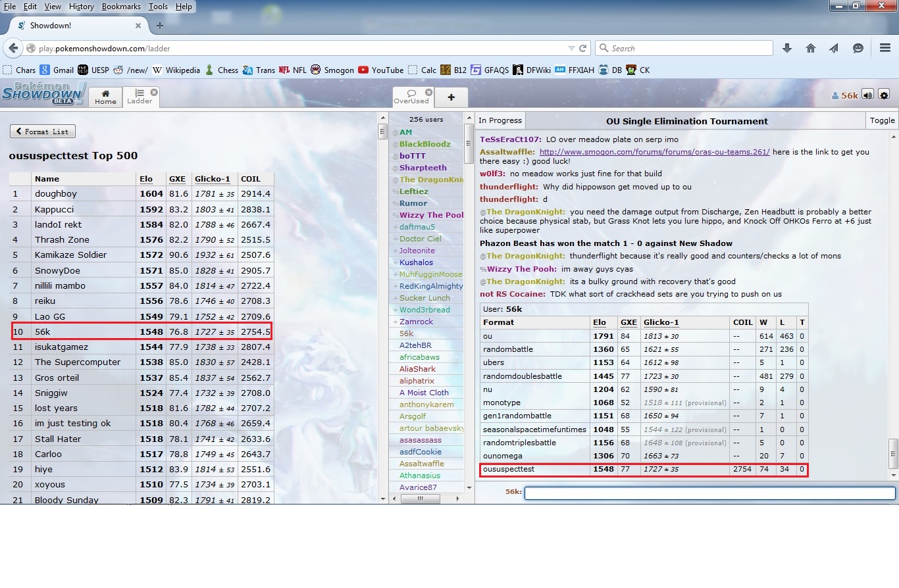Reload the page with the refresh icon
Viewport: 899px width, 588px height.
(x=582, y=48)
